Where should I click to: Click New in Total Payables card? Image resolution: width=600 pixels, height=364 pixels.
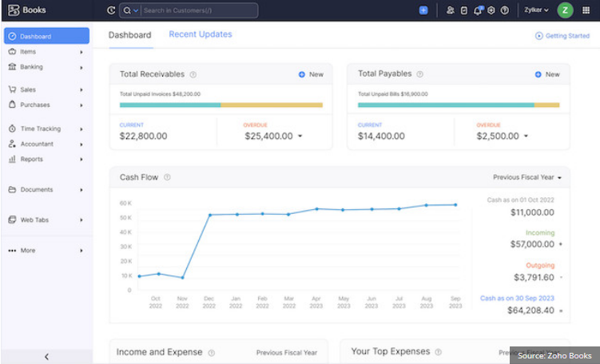click(x=547, y=74)
